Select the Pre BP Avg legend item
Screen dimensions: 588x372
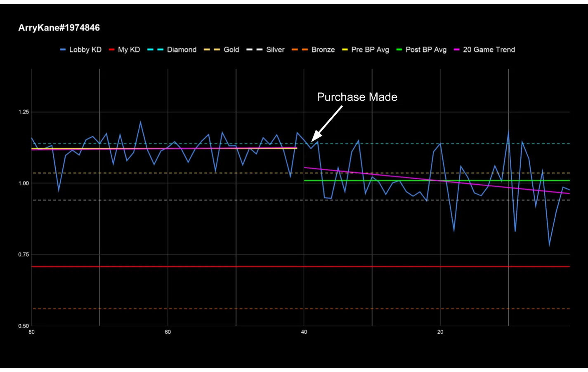click(x=366, y=49)
